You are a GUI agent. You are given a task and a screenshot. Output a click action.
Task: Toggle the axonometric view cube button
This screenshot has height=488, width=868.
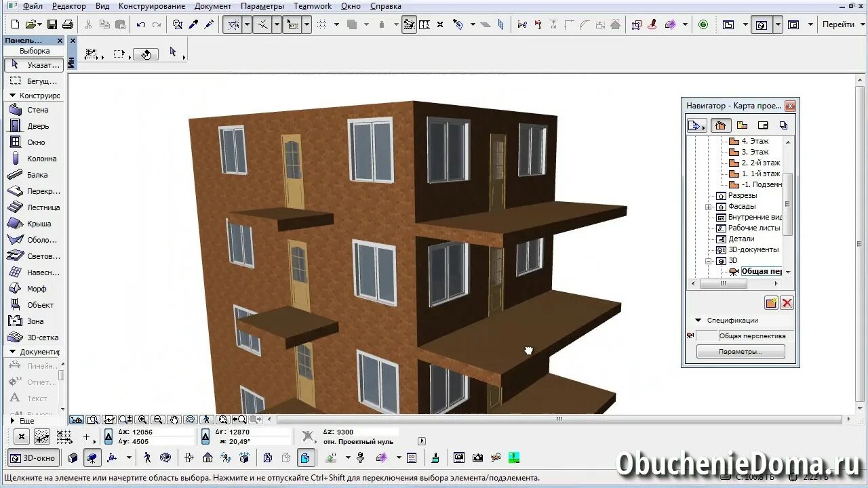[73, 458]
